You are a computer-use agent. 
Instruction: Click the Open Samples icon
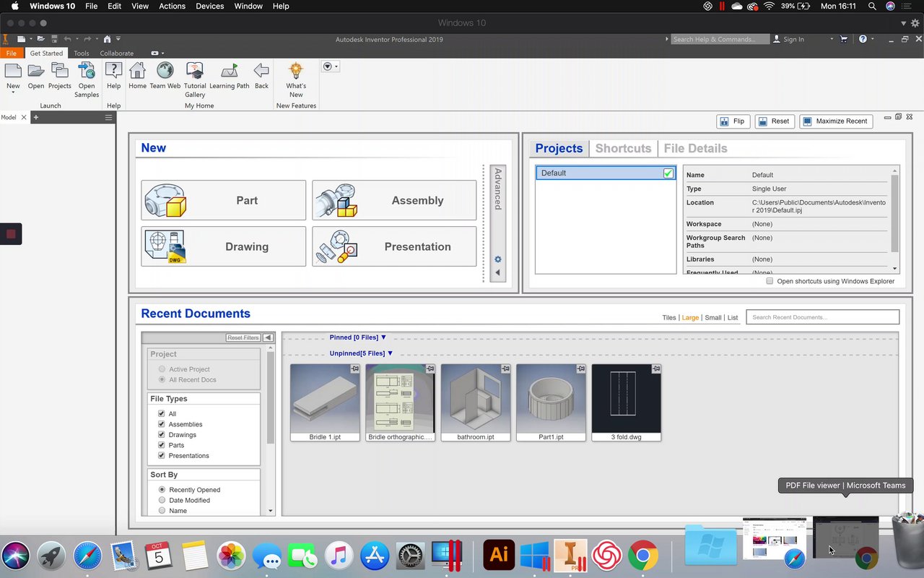[x=87, y=72]
